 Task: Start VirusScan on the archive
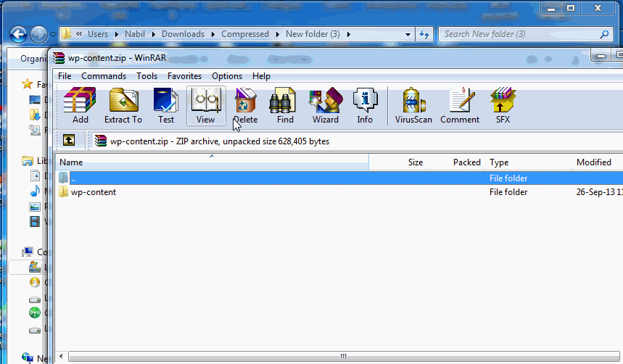click(413, 105)
